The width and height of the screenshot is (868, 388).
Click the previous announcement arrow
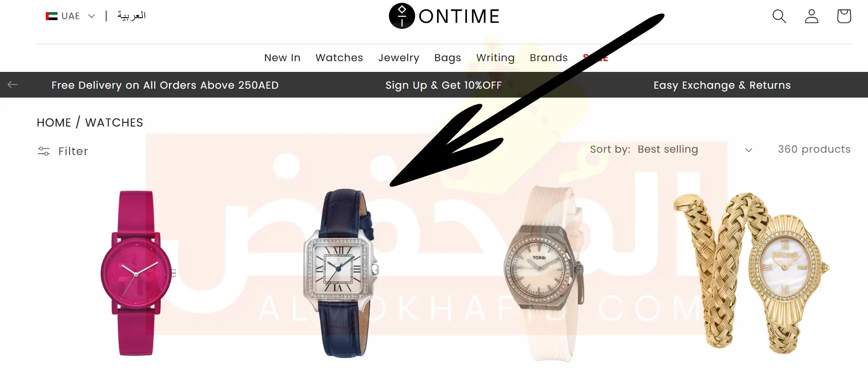point(13,85)
